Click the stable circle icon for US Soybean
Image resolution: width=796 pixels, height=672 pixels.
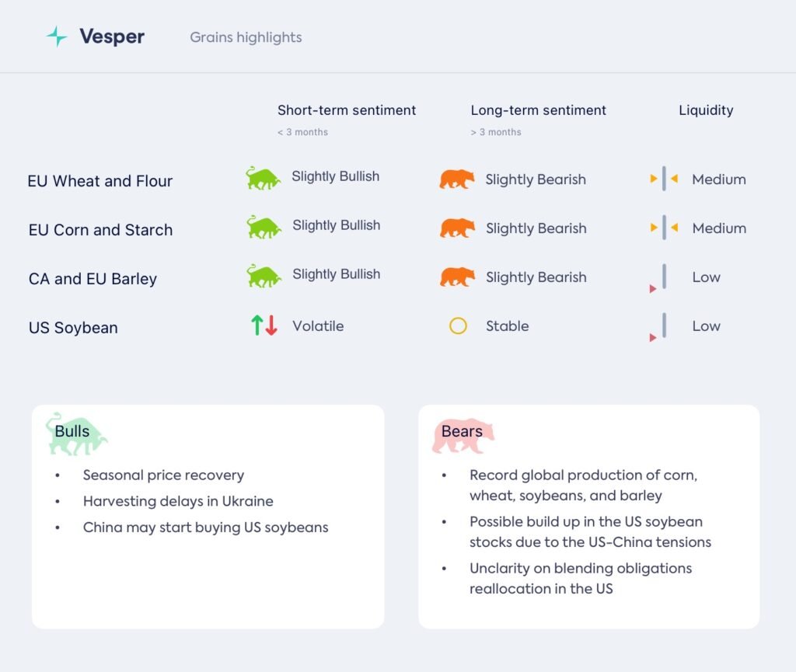pyautogui.click(x=458, y=326)
